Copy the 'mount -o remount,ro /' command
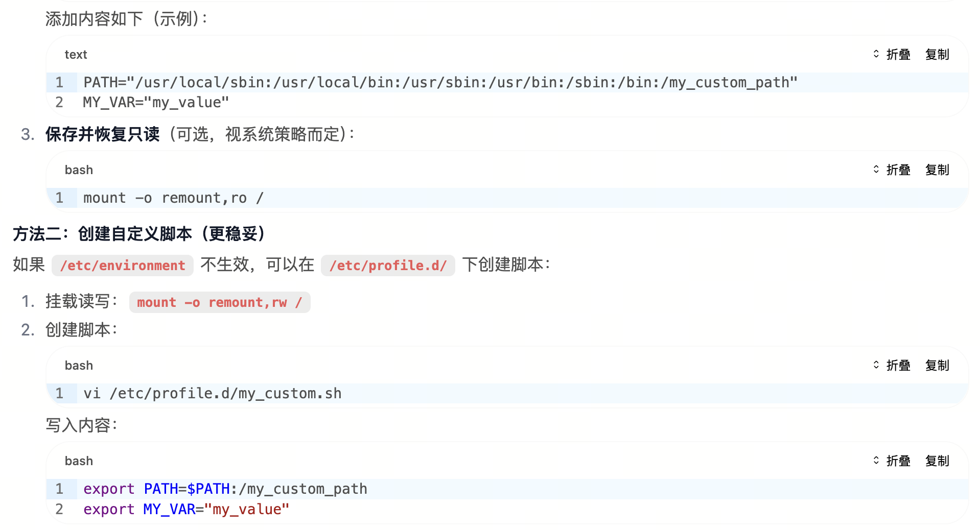 coord(937,170)
